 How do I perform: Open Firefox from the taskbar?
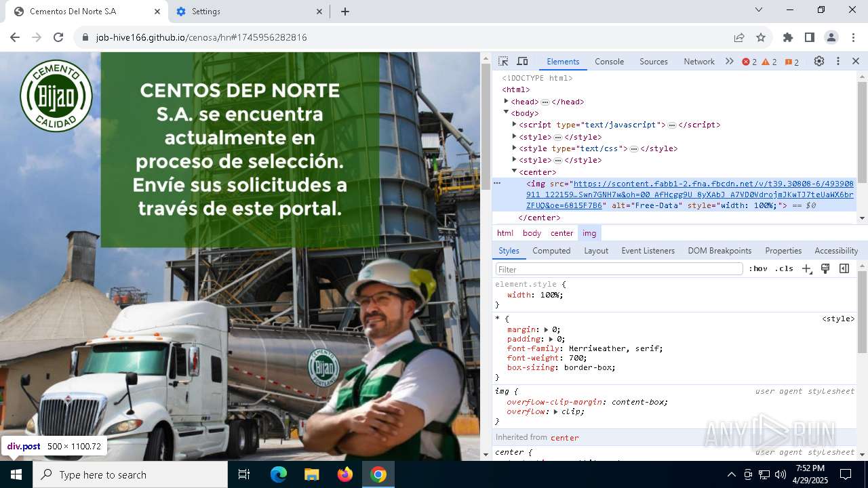(345, 474)
